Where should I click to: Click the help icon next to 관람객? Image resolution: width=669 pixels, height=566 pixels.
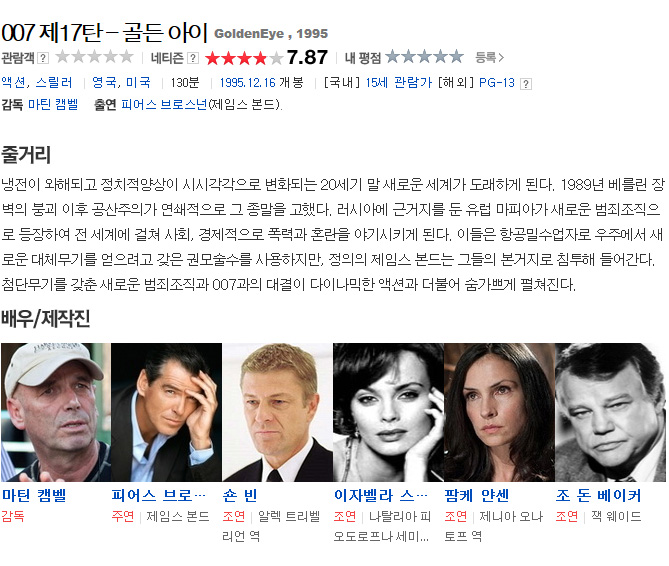tap(43, 58)
